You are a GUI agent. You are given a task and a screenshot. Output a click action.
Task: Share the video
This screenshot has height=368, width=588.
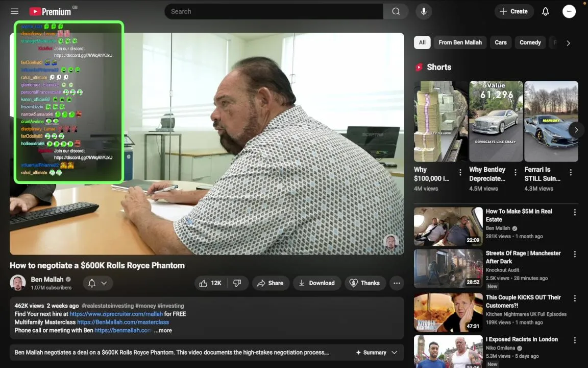[271, 283]
